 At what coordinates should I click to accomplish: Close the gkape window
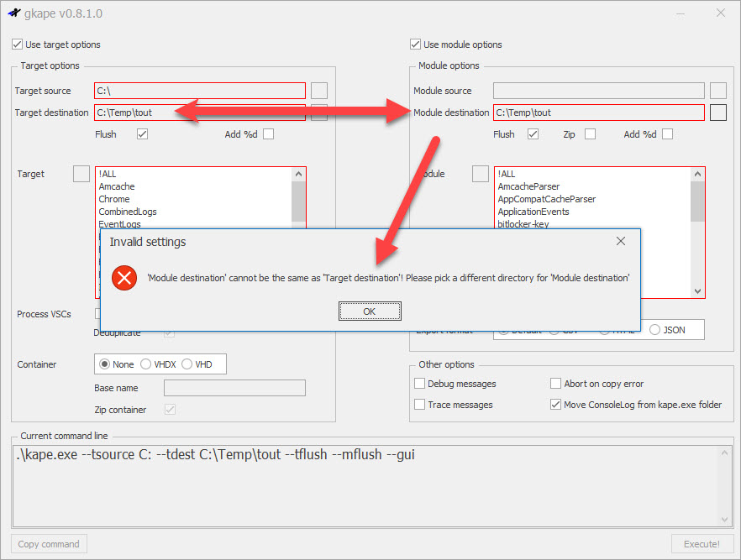(x=720, y=13)
